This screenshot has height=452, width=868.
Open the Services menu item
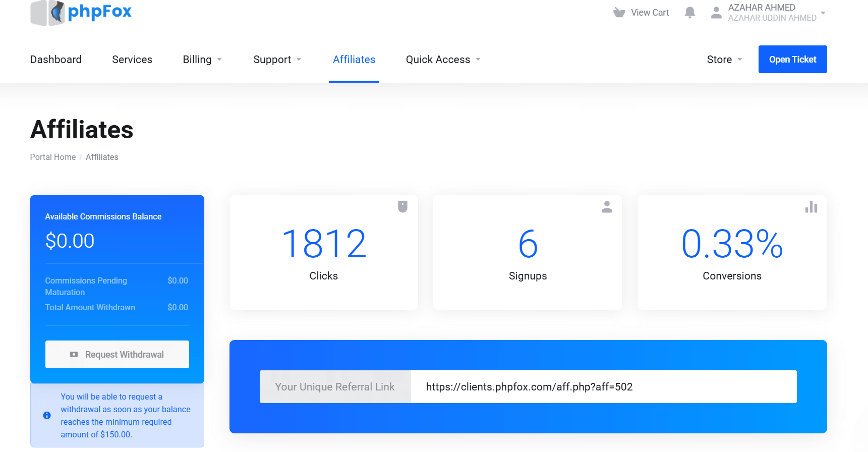coord(132,60)
